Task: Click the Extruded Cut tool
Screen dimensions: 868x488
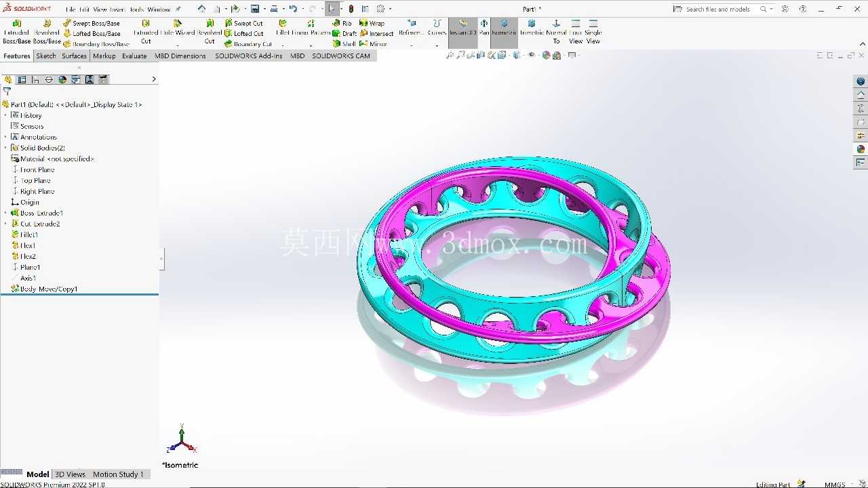Action: coord(146,32)
